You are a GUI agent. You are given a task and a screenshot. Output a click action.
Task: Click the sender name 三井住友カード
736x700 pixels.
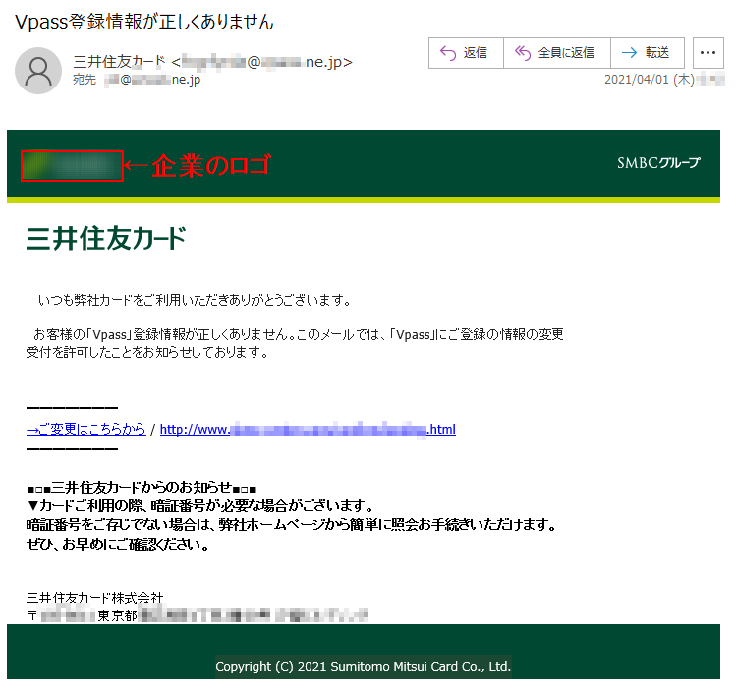119,62
